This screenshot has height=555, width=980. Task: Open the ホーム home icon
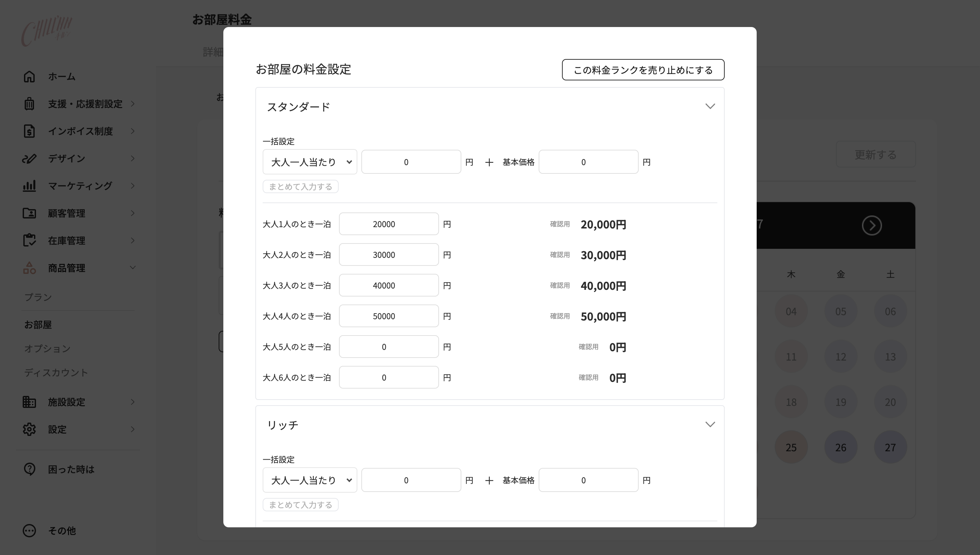30,76
